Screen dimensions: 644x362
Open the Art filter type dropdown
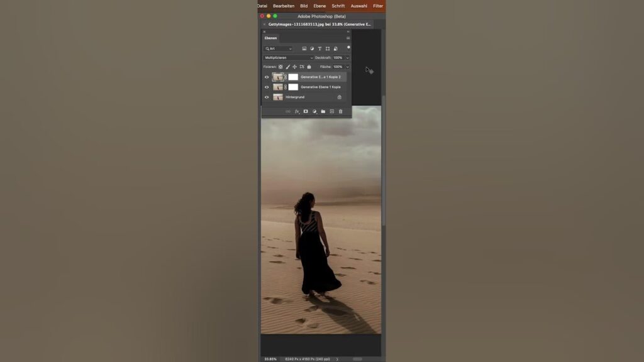click(278, 48)
